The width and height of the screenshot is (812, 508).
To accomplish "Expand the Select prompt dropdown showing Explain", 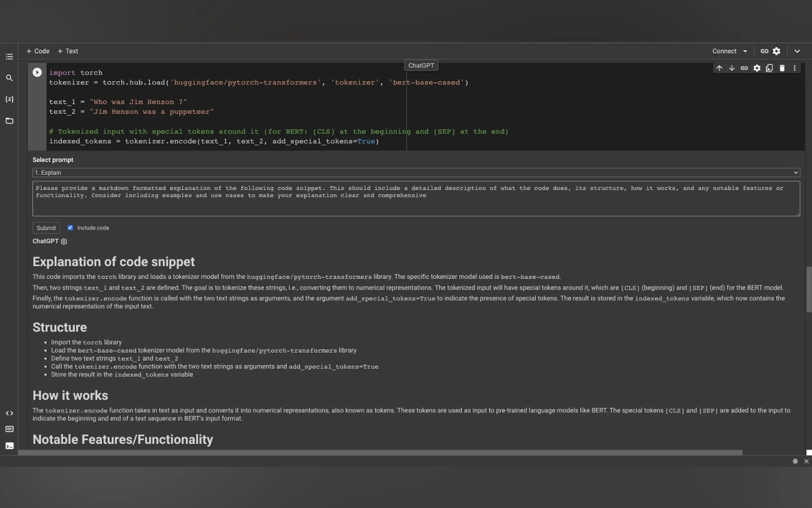I will click(x=416, y=172).
